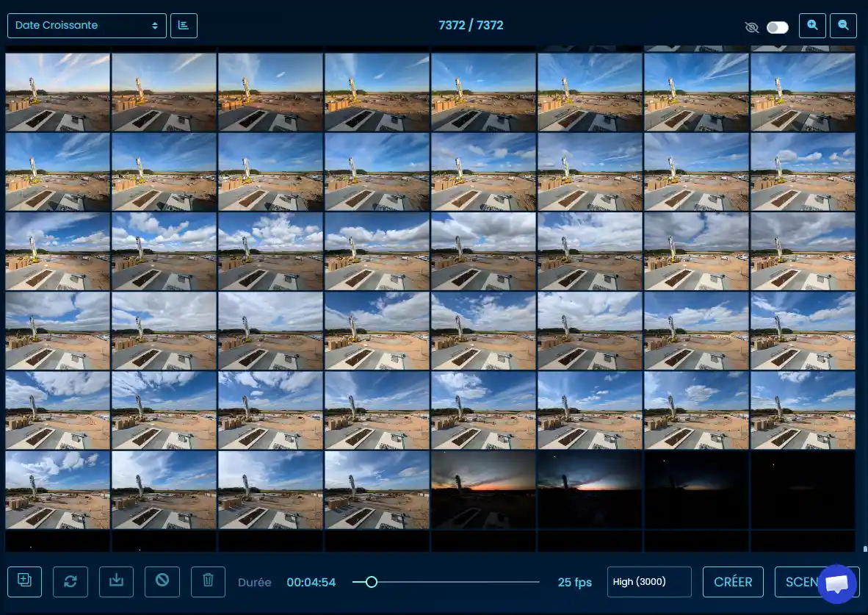Open the chat bubble widget
868x615 pixels.
click(x=837, y=584)
